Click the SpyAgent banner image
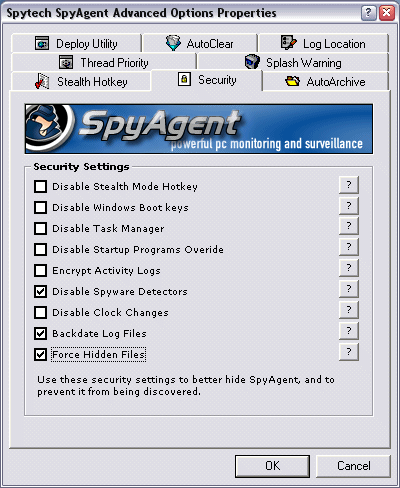Viewport: 400px width, 488px height. point(199,129)
